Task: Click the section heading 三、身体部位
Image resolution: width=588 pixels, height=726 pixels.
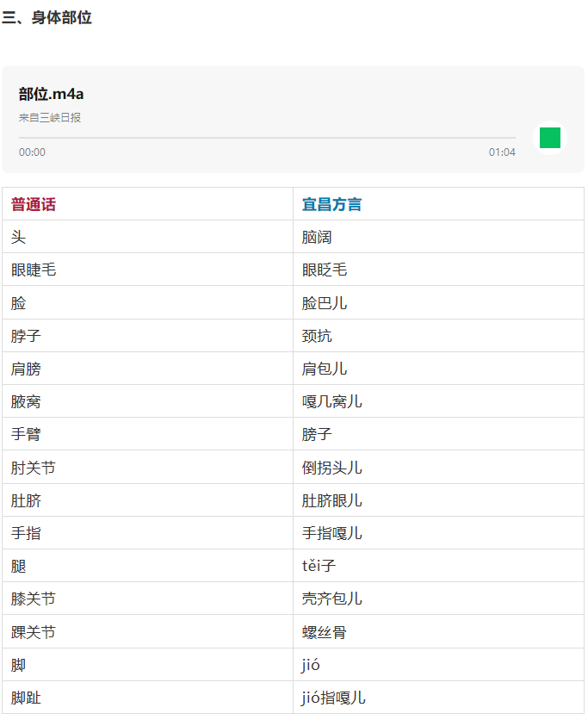Action: (x=46, y=18)
